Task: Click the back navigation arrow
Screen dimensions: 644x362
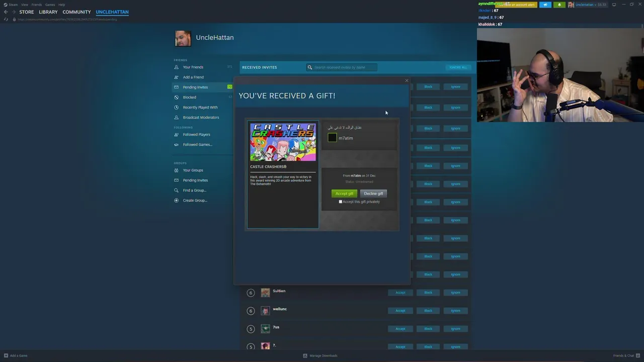Action: coord(6,12)
